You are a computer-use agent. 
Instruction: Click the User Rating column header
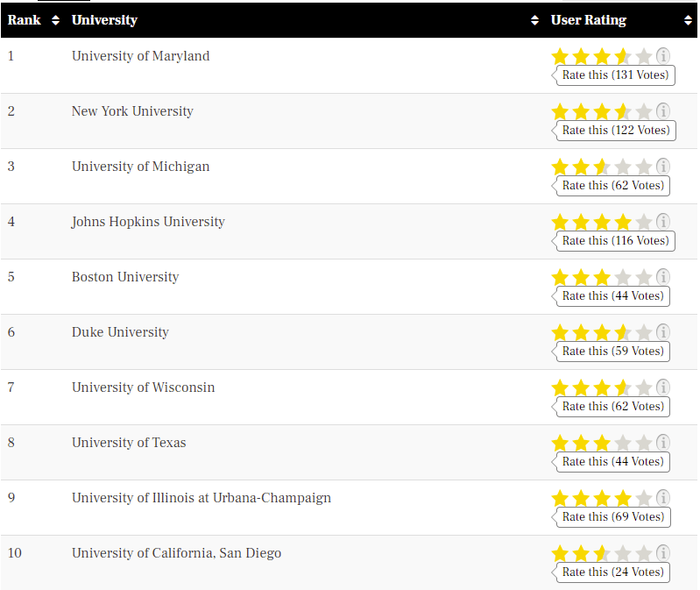(x=589, y=20)
